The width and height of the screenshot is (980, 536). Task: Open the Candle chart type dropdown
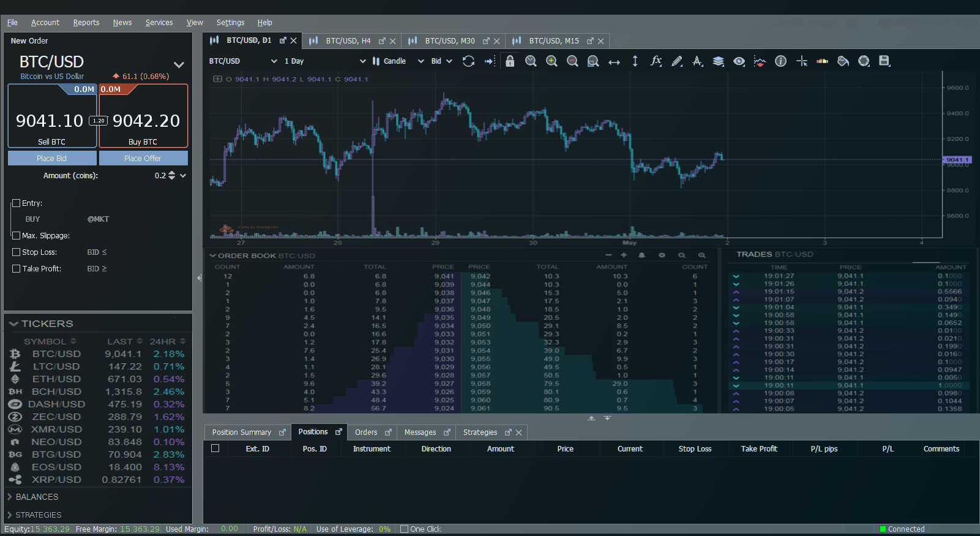[x=398, y=61]
